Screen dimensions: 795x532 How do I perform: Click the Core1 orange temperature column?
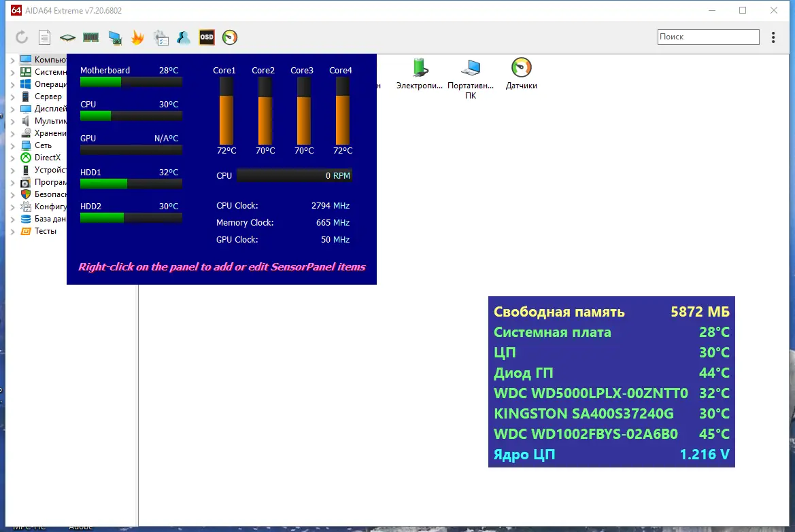pyautogui.click(x=226, y=111)
